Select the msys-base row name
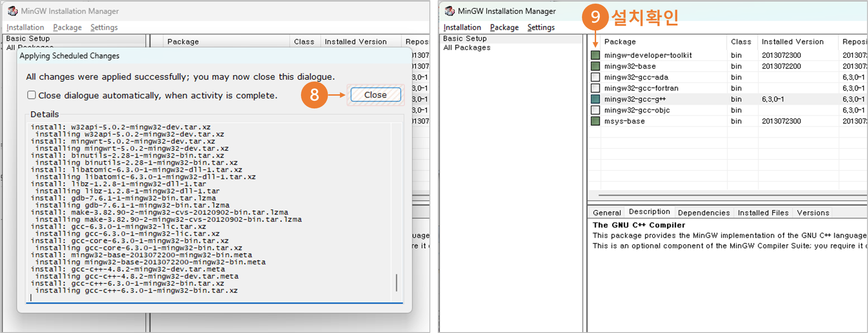 click(624, 121)
